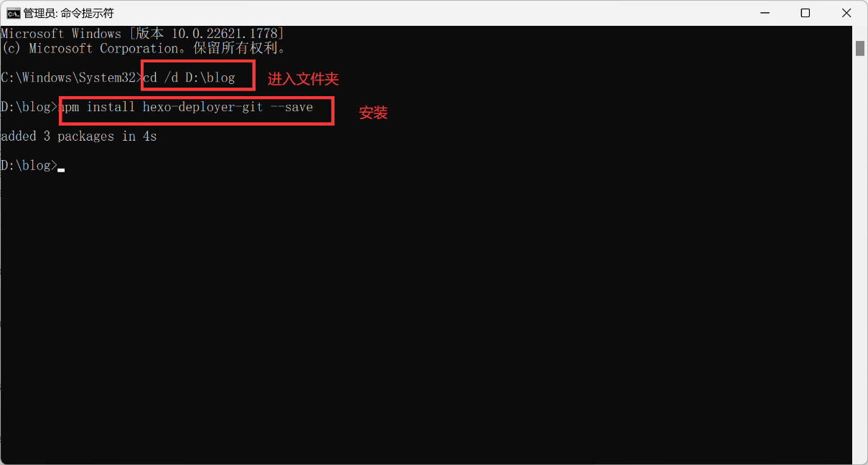Open the Command Prompt system menu icon
The image size is (868, 465).
pyautogui.click(x=13, y=13)
